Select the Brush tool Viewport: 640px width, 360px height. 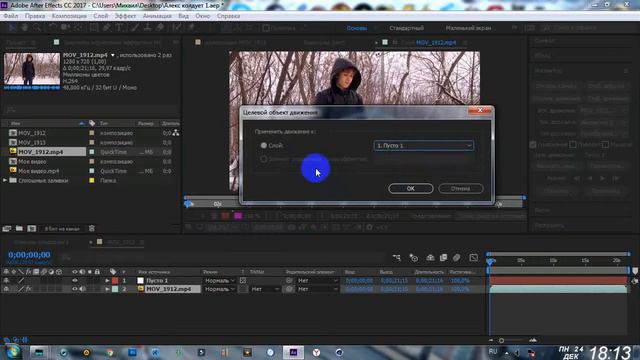pyautogui.click(x=135, y=27)
